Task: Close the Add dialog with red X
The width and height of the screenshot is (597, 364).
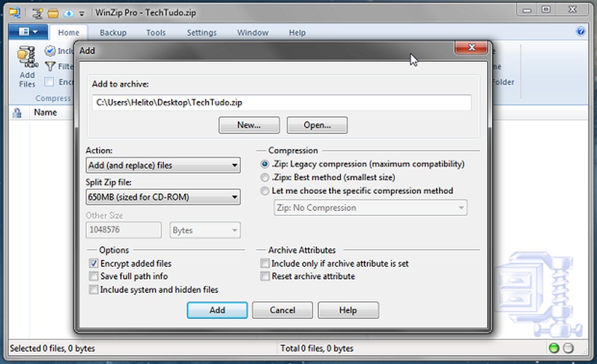Action: pyautogui.click(x=471, y=47)
